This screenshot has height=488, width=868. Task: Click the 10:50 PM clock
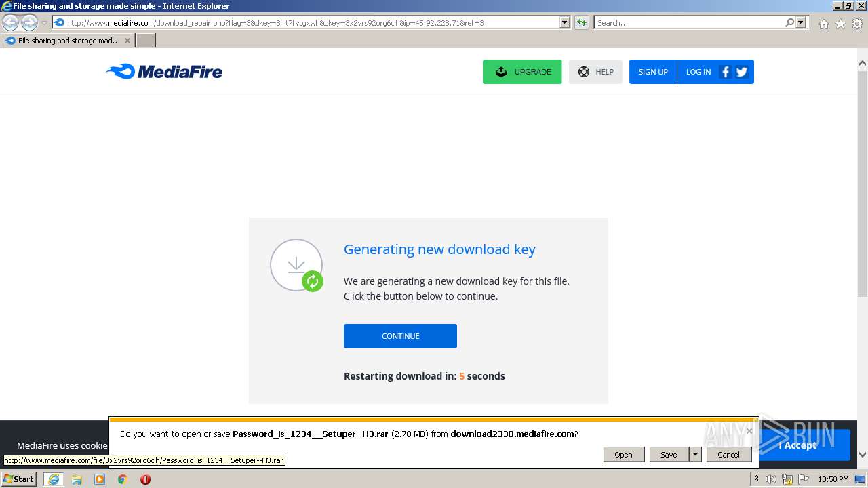click(x=833, y=479)
